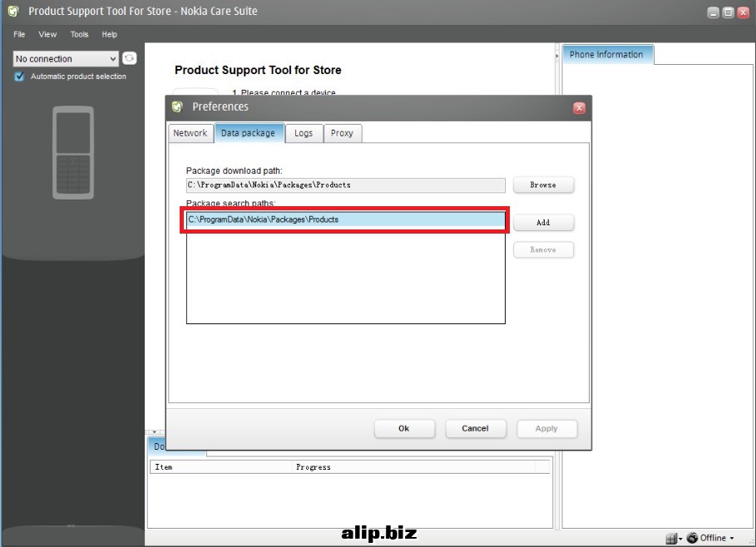
Task: Select the Phone information tab
Action: [x=606, y=55]
